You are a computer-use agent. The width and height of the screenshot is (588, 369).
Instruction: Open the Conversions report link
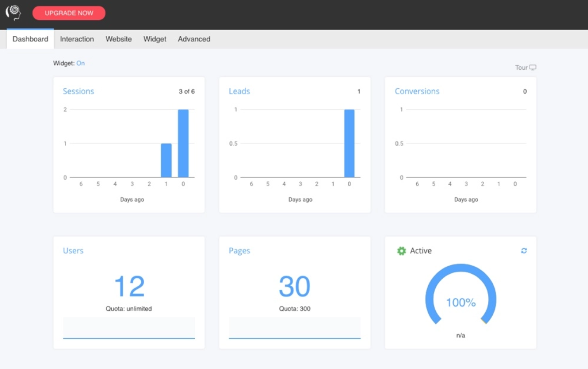[x=417, y=91]
